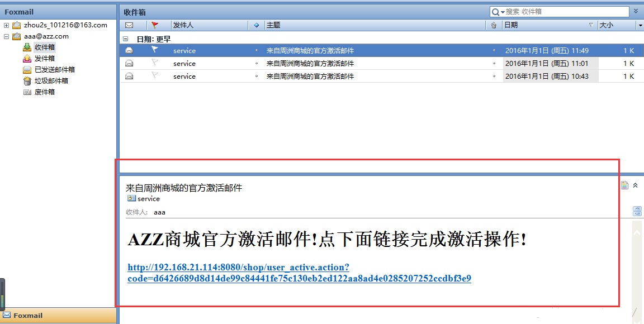Click the zhou2s_101216@163.com mailbox icon

[16, 25]
